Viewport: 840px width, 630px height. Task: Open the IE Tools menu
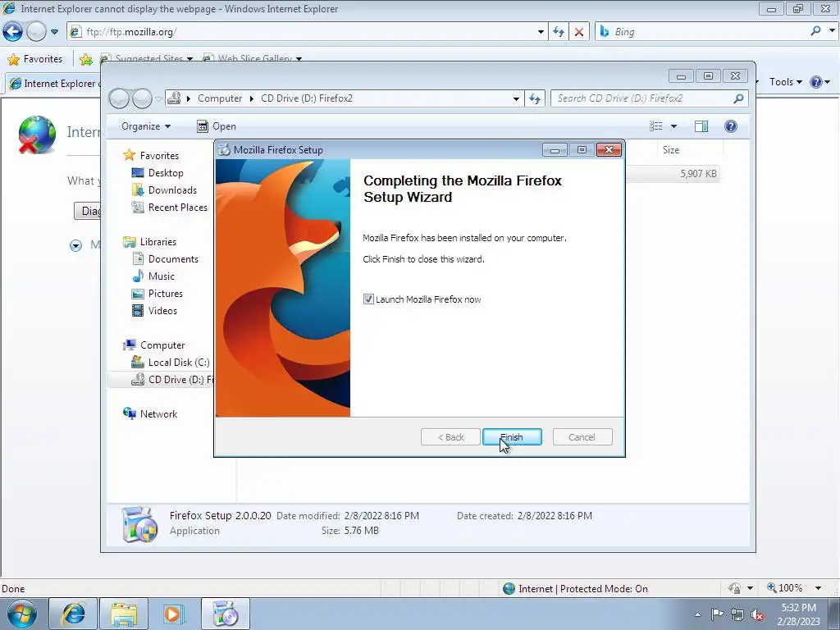point(785,82)
